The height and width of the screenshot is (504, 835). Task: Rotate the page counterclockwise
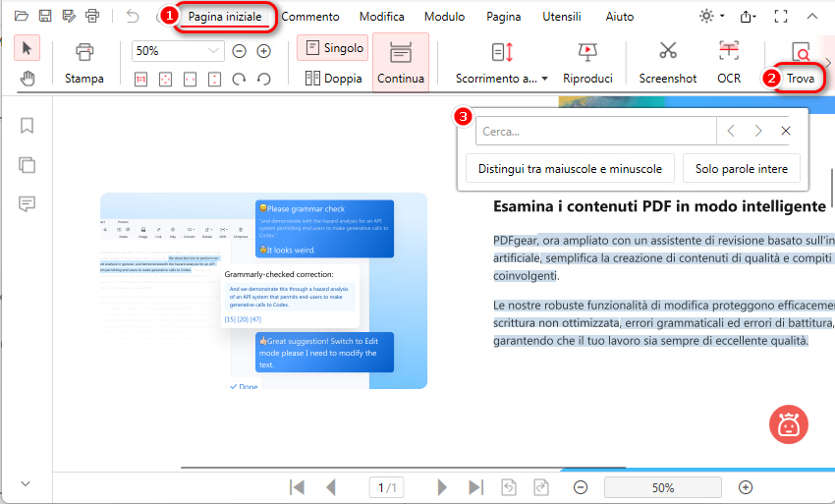tap(264, 80)
